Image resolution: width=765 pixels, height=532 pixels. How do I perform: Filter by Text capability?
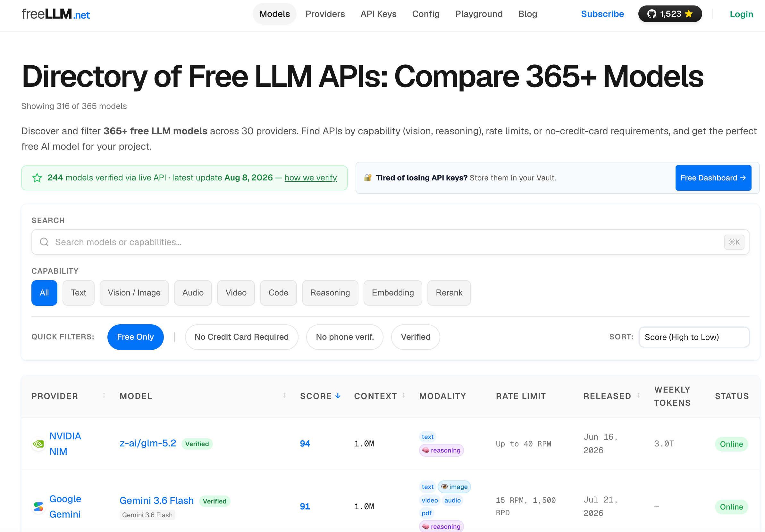click(78, 293)
